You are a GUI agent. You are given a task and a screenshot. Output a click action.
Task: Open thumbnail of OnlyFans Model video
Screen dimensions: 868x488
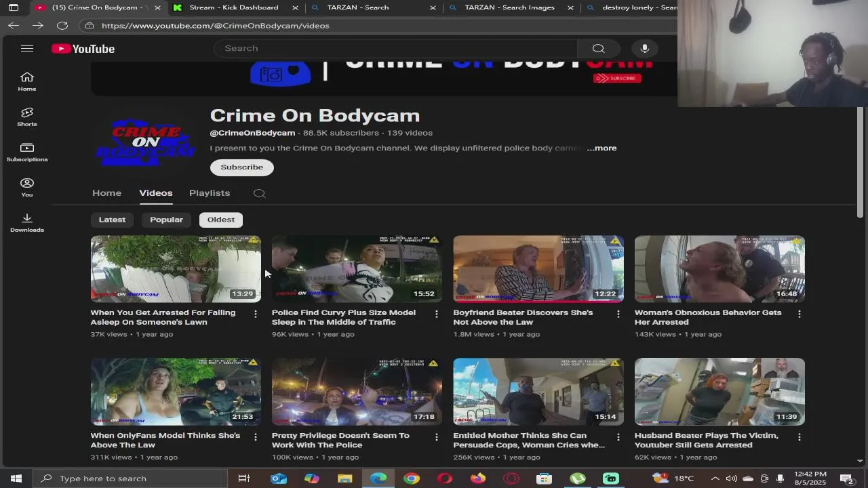tap(176, 392)
